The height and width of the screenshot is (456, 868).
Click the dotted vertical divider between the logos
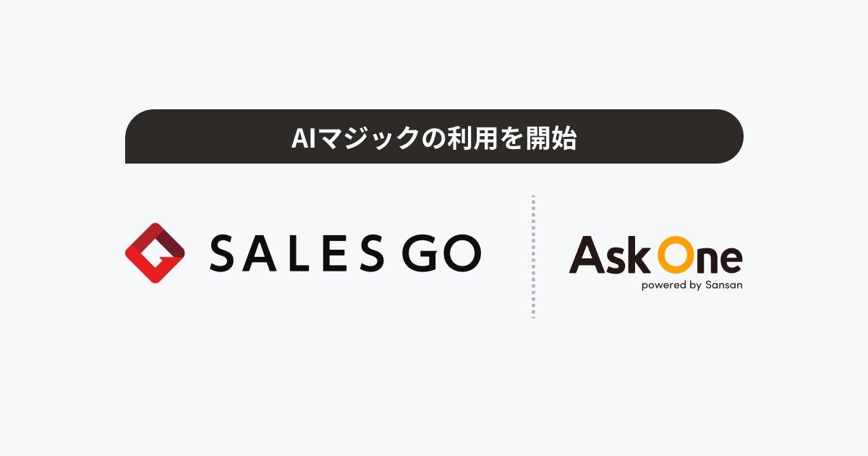[533, 256]
